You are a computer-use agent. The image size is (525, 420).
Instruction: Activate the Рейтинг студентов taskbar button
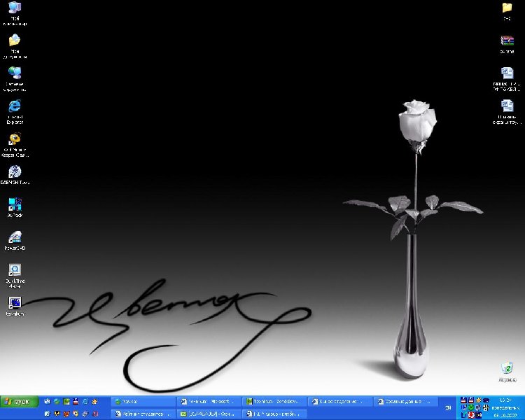(143, 414)
